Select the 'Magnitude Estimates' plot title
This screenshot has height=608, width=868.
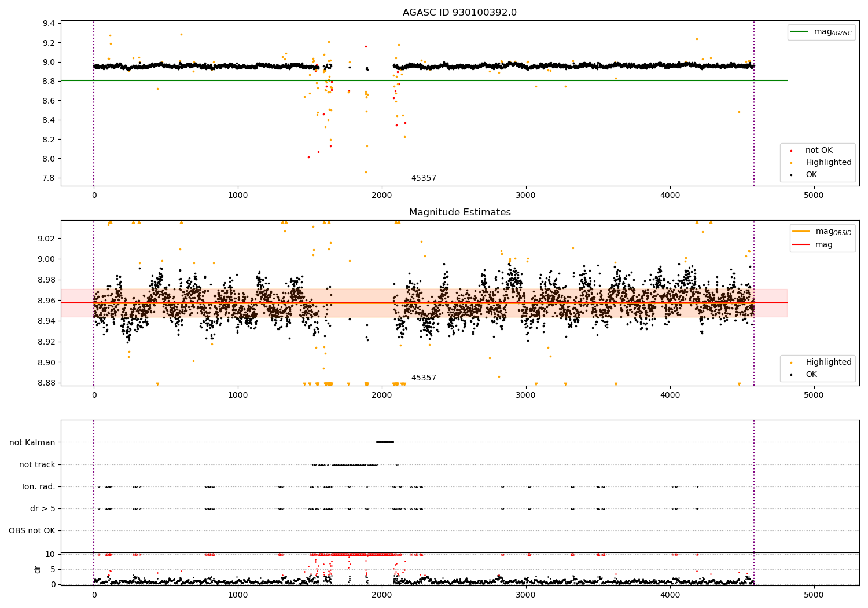point(459,213)
